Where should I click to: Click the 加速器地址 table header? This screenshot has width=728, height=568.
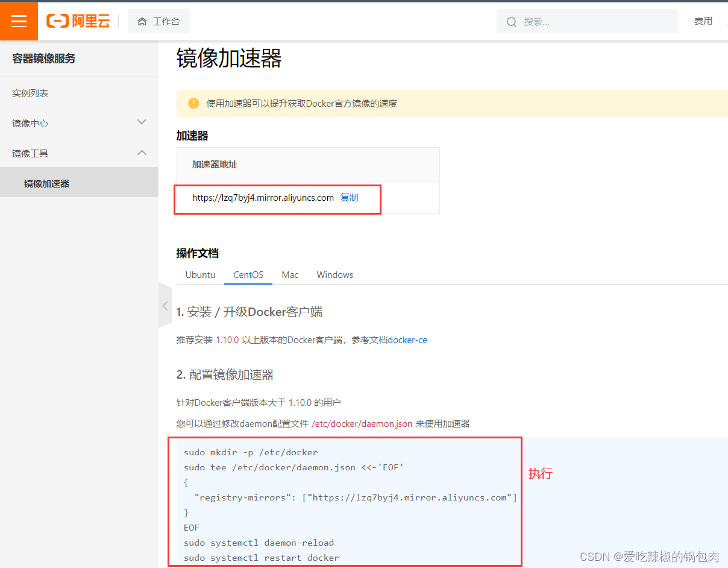pyautogui.click(x=215, y=164)
